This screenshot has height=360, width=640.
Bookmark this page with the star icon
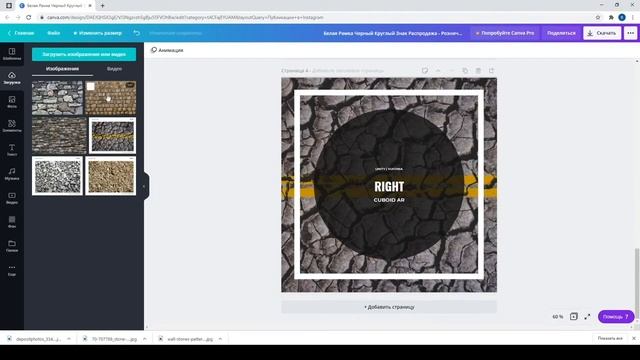tap(598, 18)
